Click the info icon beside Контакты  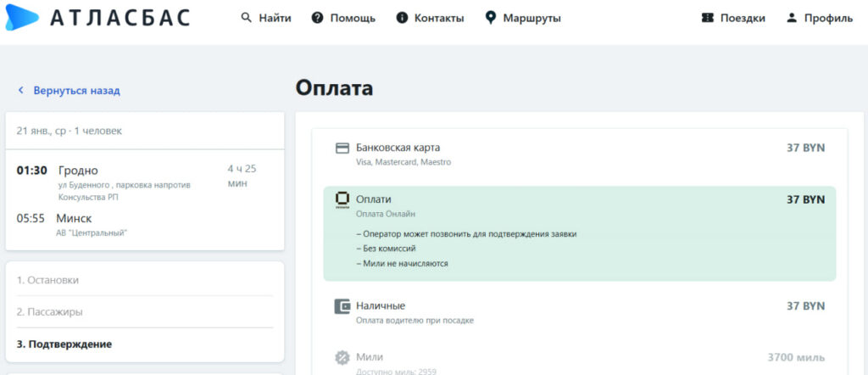[x=402, y=18]
